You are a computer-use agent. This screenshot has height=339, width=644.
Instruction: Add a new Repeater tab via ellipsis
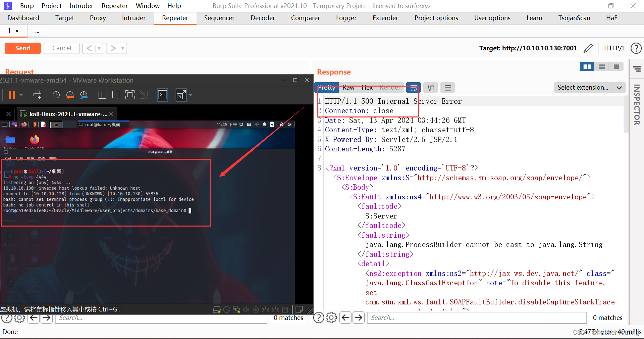37,31
